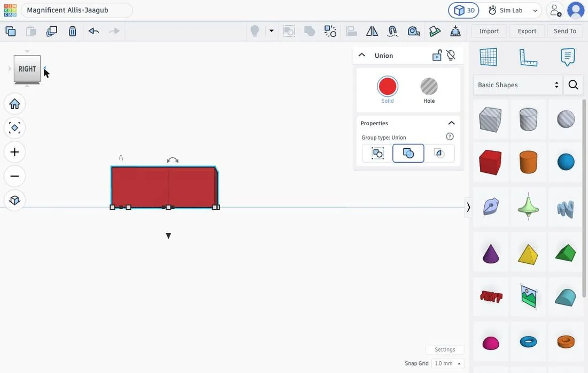Click Fit all in view icon

[x=14, y=128]
